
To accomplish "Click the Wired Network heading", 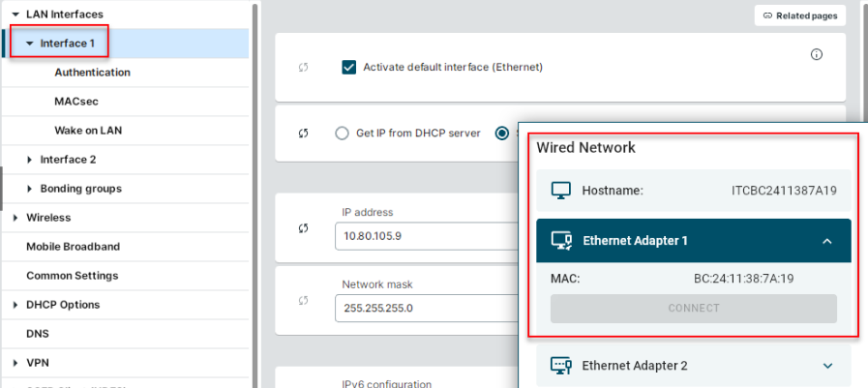I will pos(585,148).
